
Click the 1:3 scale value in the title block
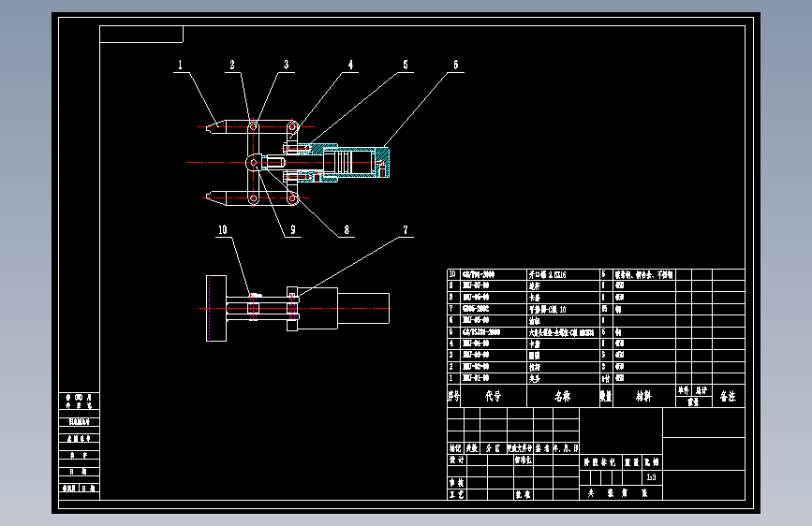[x=652, y=477]
